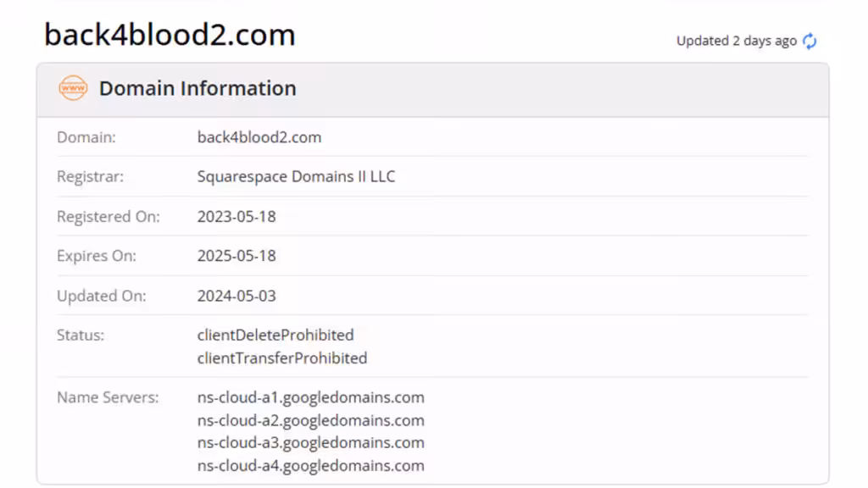Click the Expires On date 2025-05-18
Viewport: 868px width, 488px height.
[236, 256]
